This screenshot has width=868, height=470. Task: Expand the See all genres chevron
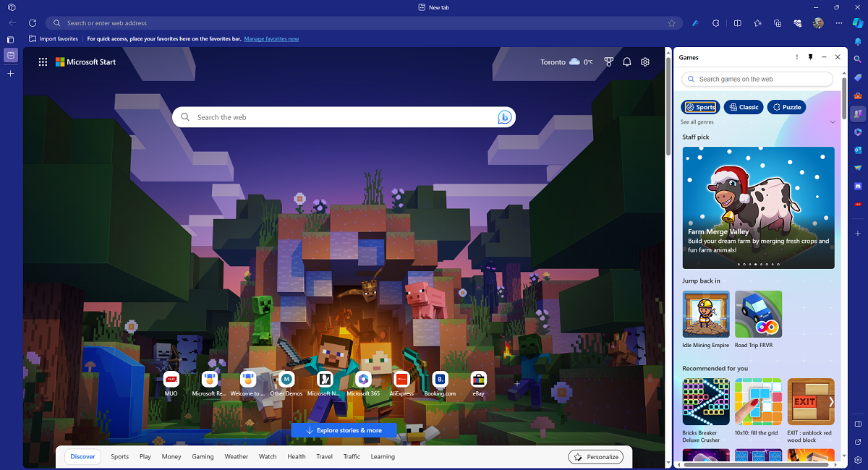(x=833, y=121)
